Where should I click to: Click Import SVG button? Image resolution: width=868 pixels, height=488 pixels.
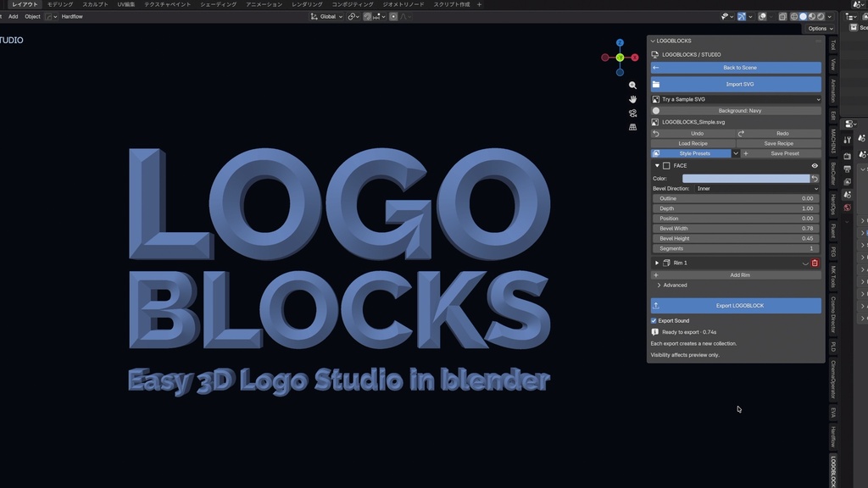click(x=736, y=84)
